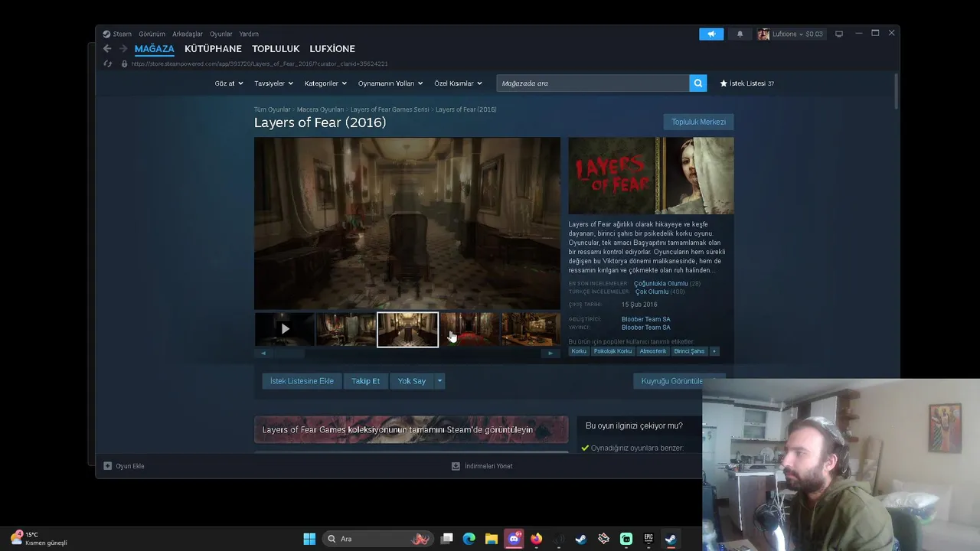
Task: Click the store page vertical scrollbar
Action: coord(896,92)
